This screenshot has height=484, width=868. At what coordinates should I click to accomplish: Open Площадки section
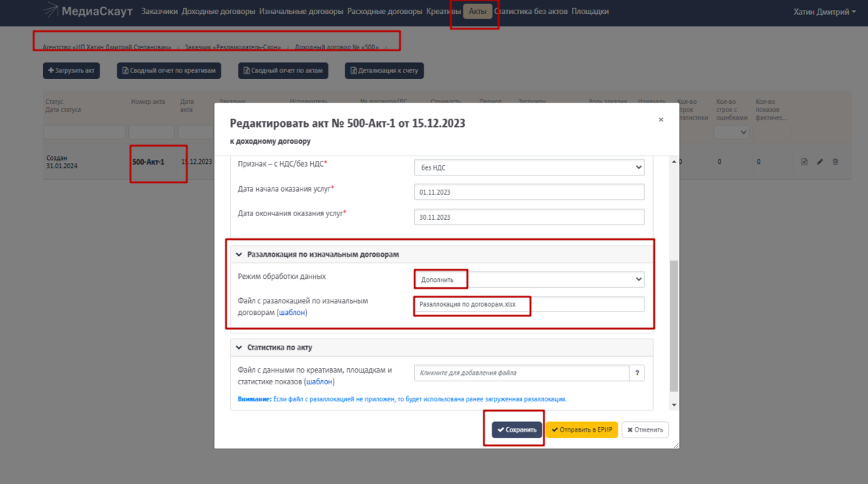(590, 11)
